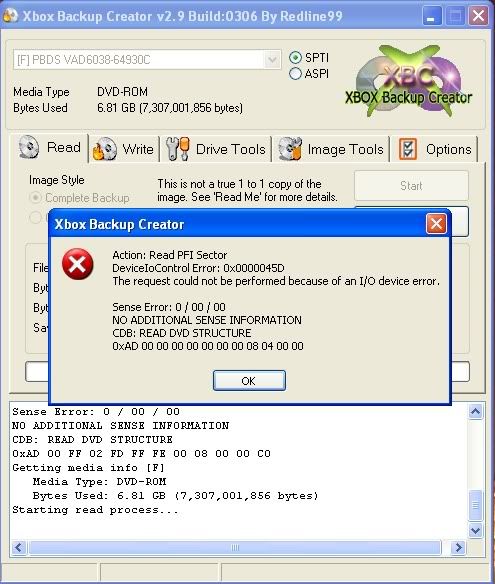The height and width of the screenshot is (584, 495).
Task: Click the Image Tools disc icon
Action: coord(289,149)
